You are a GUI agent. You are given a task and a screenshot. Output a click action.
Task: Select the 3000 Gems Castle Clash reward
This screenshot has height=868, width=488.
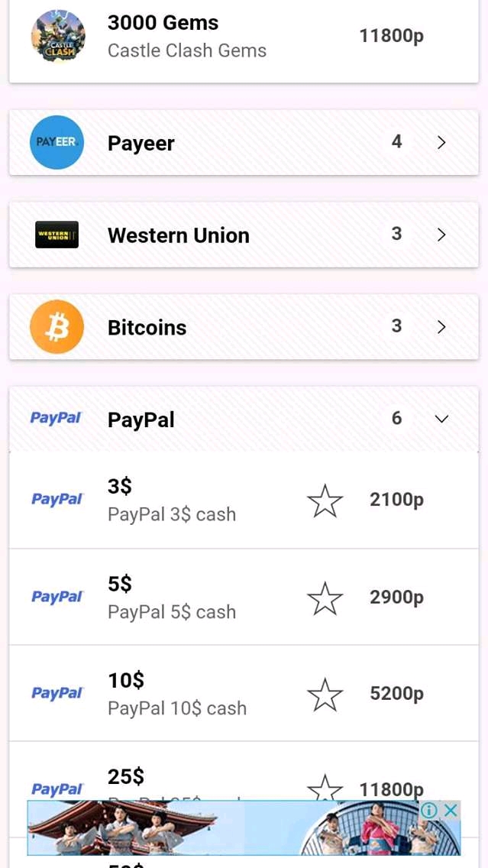[187, 37]
